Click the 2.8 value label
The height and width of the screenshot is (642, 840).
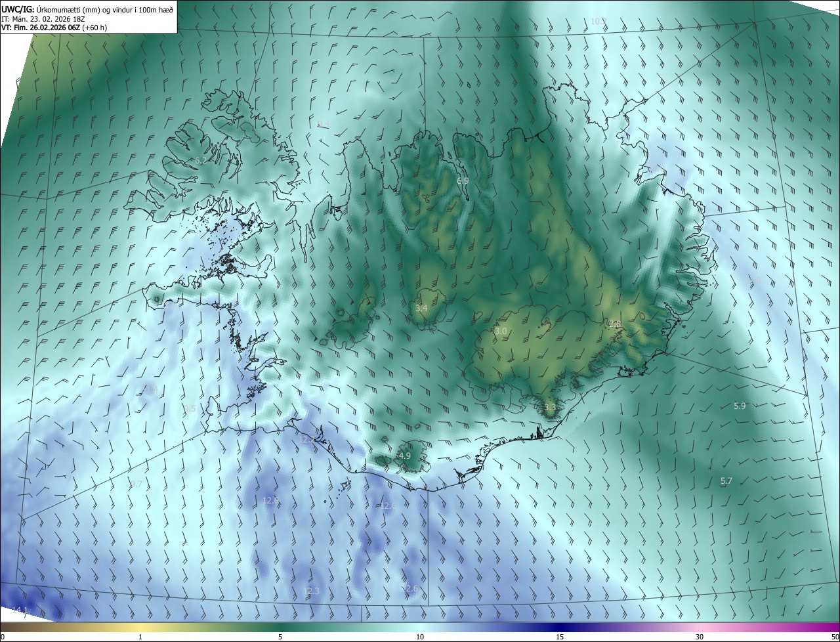pos(614,324)
